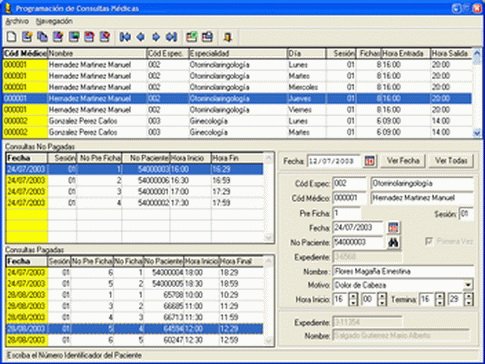Decrease Hora Inicio minutes with down arrow

(x=382, y=303)
